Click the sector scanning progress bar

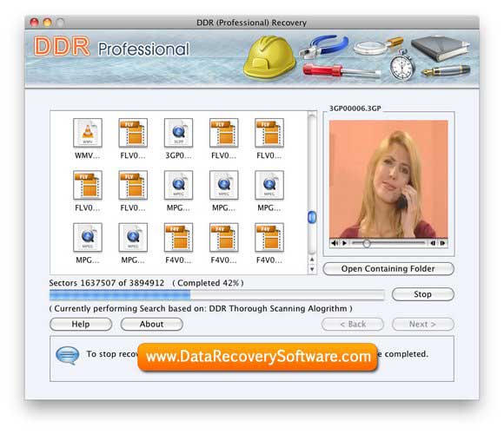click(217, 294)
